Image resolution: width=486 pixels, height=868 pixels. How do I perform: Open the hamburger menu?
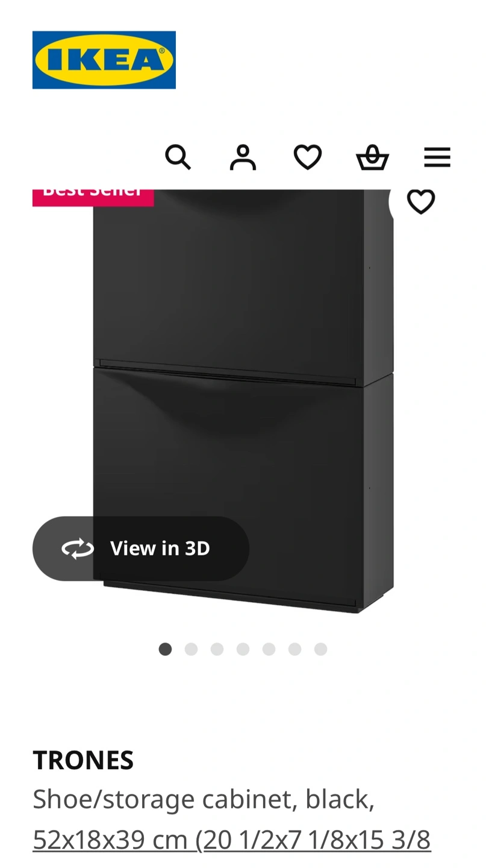(x=437, y=157)
